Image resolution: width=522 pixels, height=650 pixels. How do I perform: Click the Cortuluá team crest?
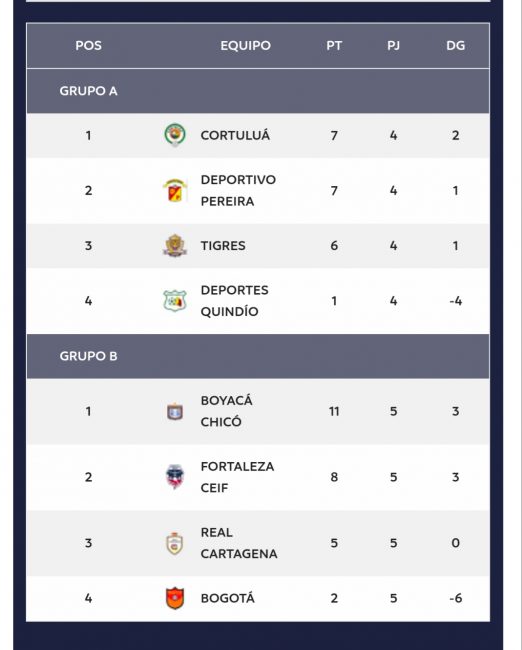coord(175,135)
